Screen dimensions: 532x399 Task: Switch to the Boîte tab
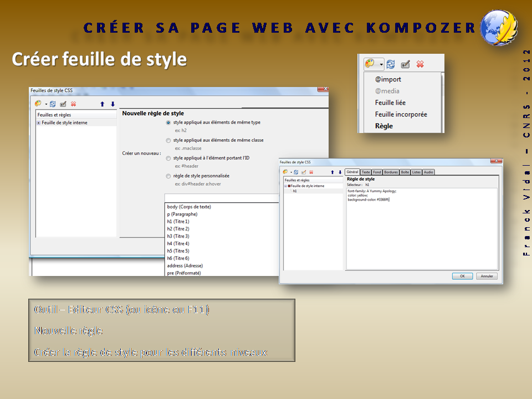pos(405,172)
